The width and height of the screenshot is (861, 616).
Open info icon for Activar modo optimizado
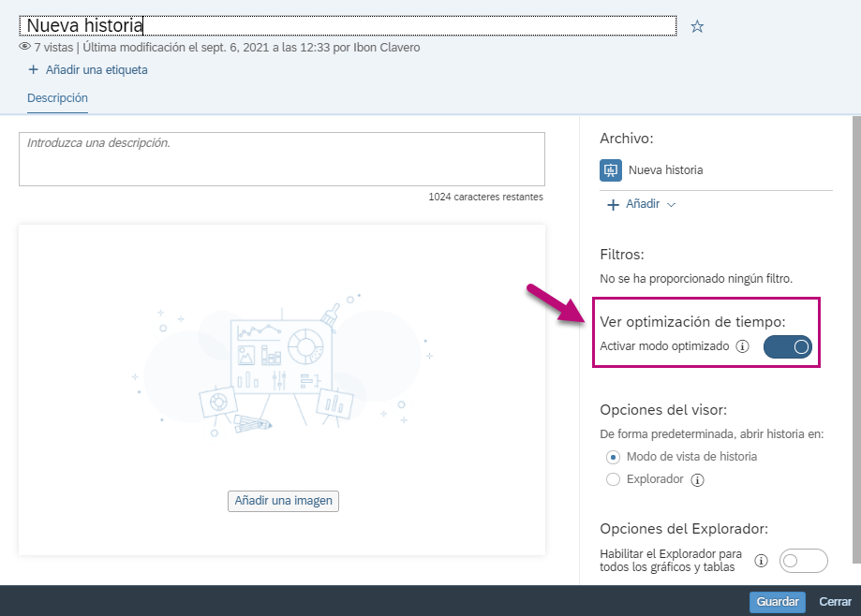coord(742,346)
